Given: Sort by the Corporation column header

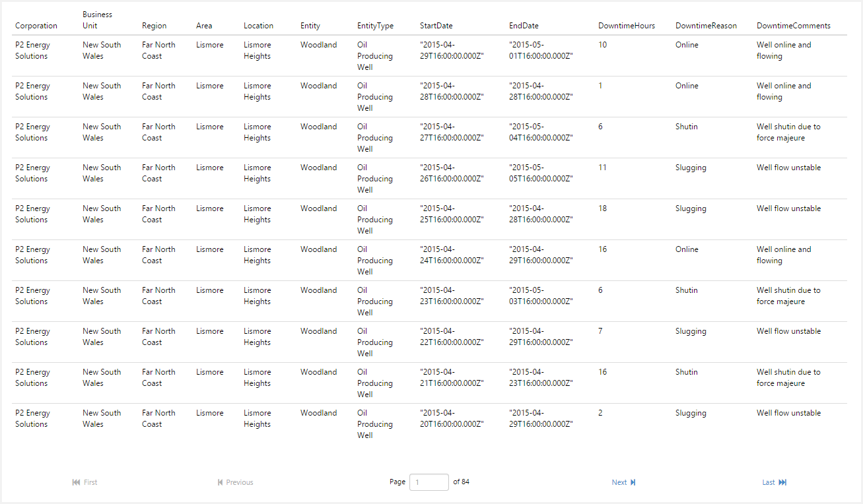Looking at the screenshot, I should [x=36, y=26].
